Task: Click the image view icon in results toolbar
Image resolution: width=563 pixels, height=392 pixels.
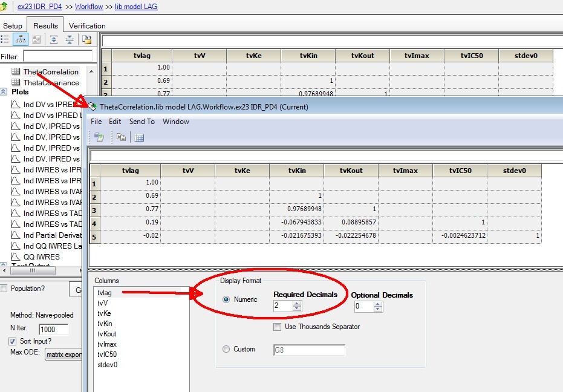Action: 36,39
